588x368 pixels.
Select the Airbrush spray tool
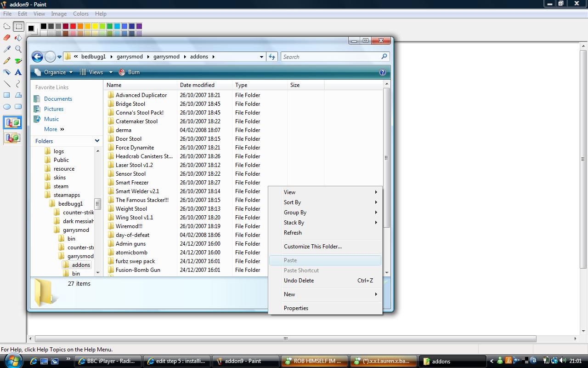coord(7,72)
